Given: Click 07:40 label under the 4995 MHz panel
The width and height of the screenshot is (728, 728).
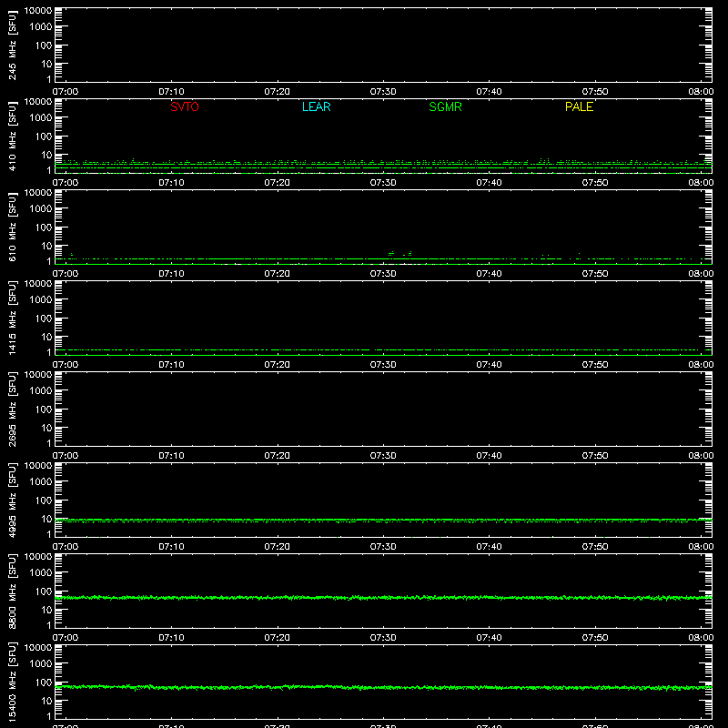Looking at the screenshot, I should (x=489, y=547).
